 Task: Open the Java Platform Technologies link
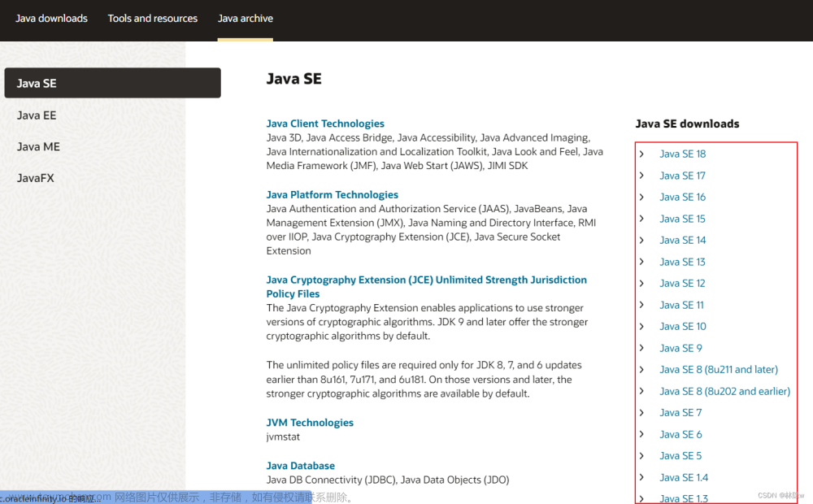point(332,194)
